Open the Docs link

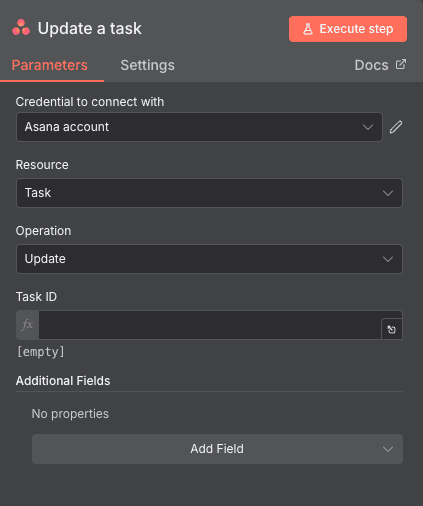click(380, 65)
